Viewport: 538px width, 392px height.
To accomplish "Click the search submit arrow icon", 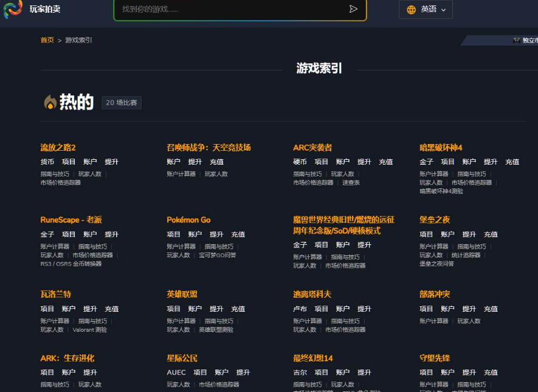I will (353, 9).
